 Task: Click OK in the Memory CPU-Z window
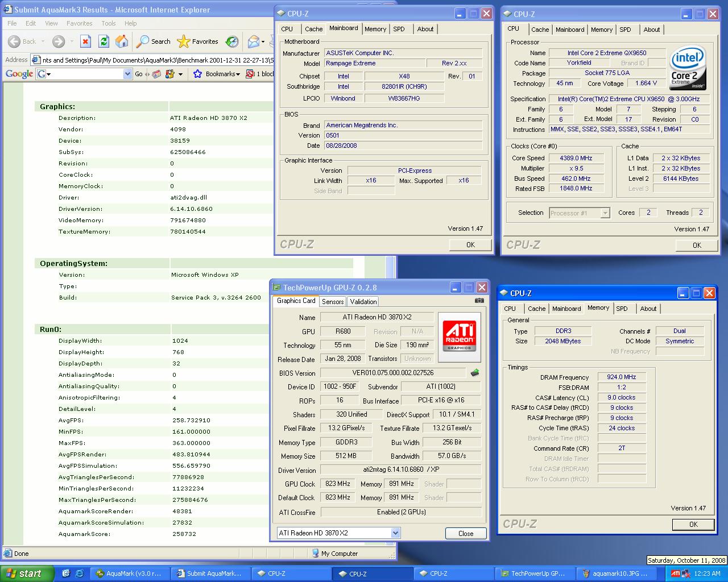[693, 525]
